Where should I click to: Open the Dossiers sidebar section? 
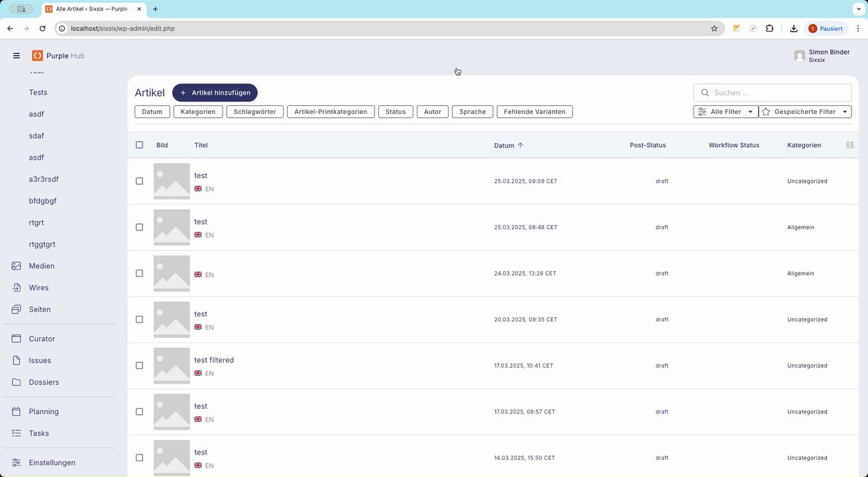(x=44, y=382)
